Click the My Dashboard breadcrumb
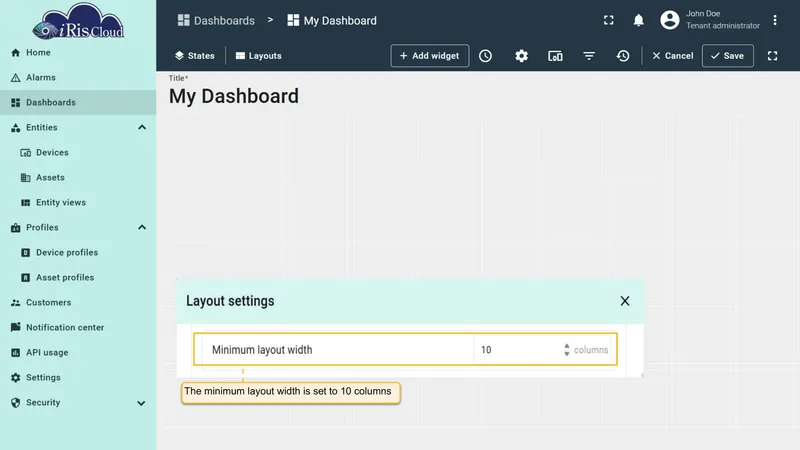800x450 pixels. coord(332,20)
